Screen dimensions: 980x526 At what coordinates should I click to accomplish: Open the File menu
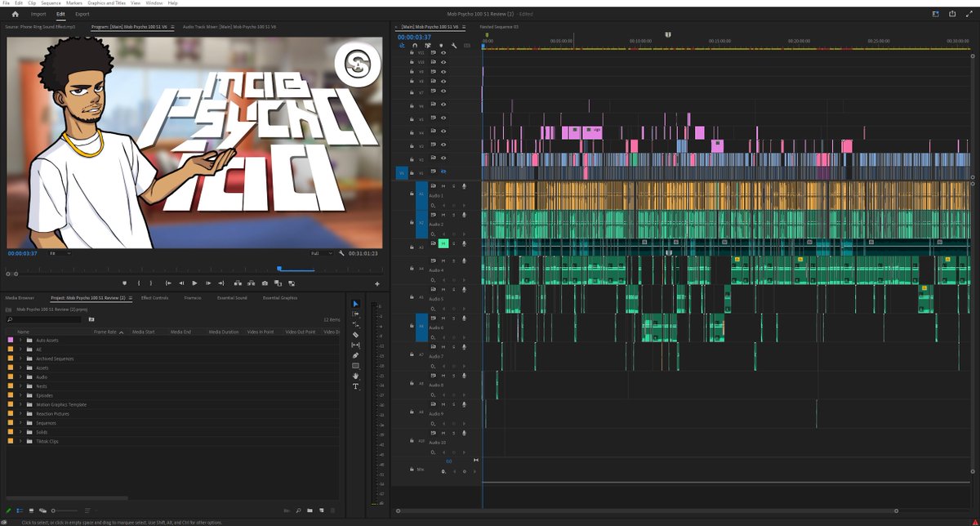7,3
